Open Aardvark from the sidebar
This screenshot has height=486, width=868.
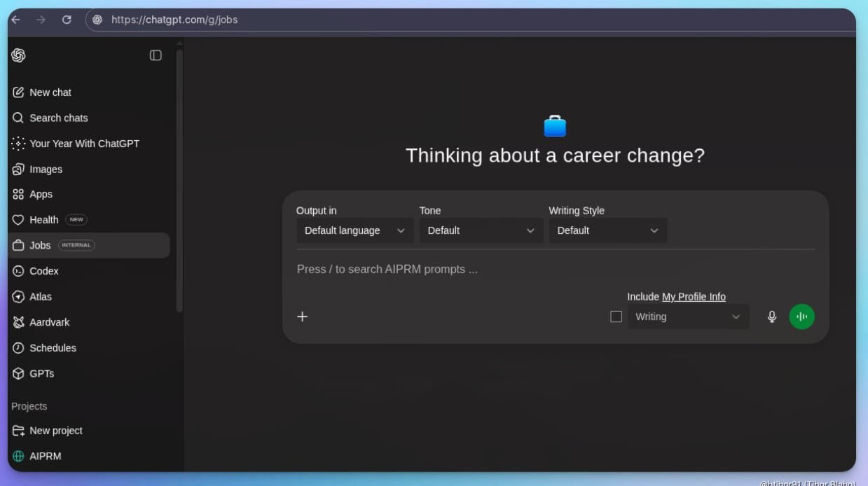point(49,322)
